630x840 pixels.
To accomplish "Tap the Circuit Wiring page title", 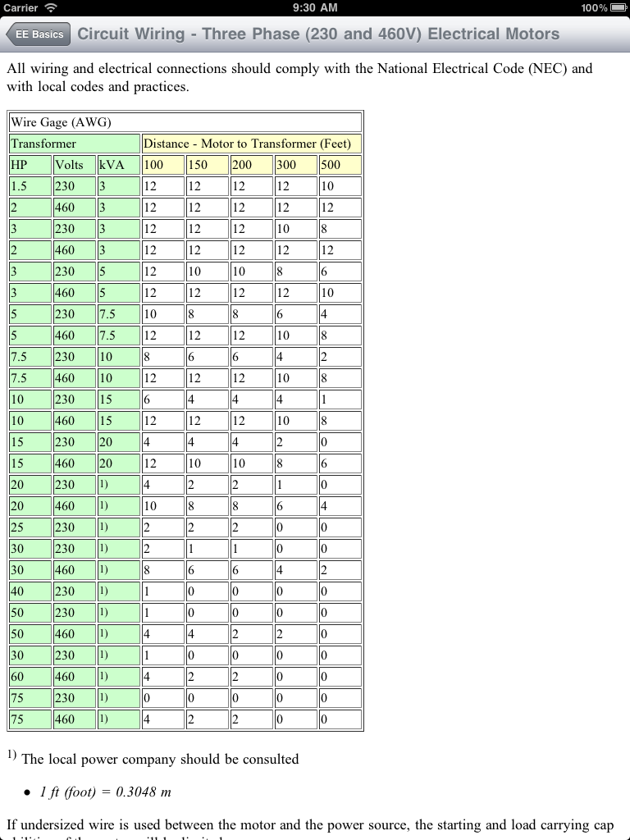I will pyautogui.click(x=318, y=34).
